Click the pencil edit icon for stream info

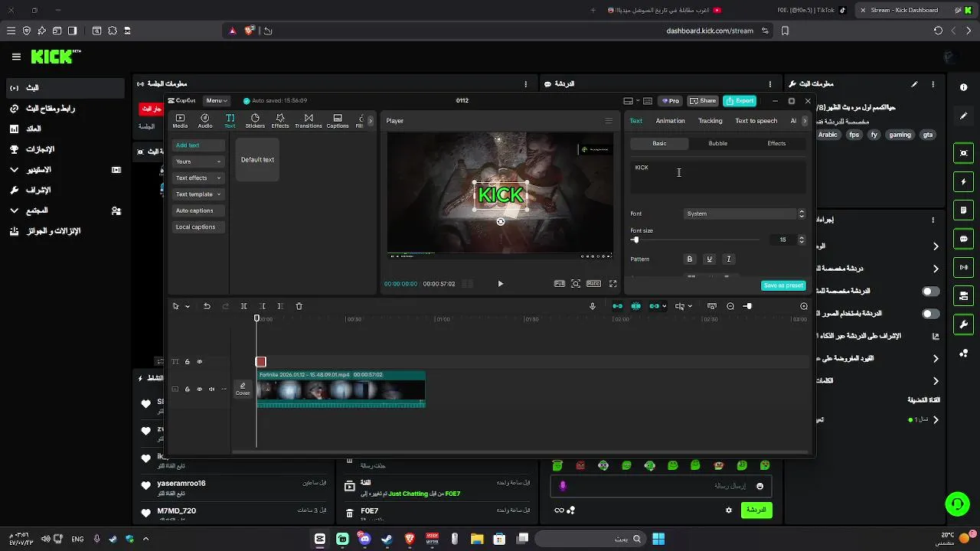pyautogui.click(x=914, y=84)
